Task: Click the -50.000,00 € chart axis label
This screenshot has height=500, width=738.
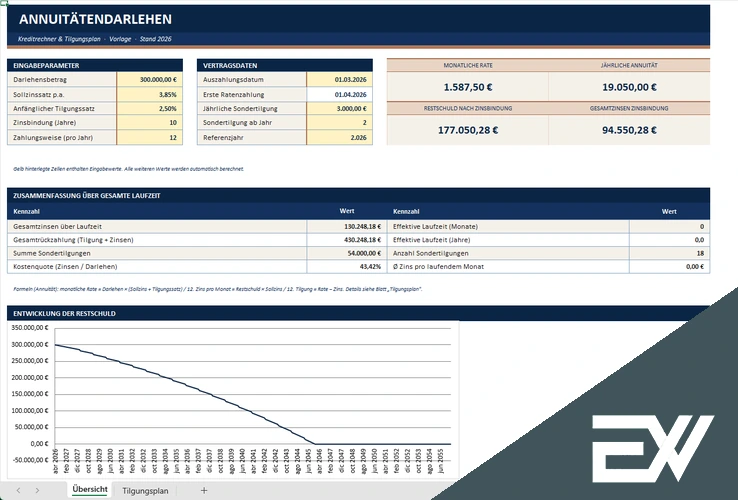Action: (30, 460)
